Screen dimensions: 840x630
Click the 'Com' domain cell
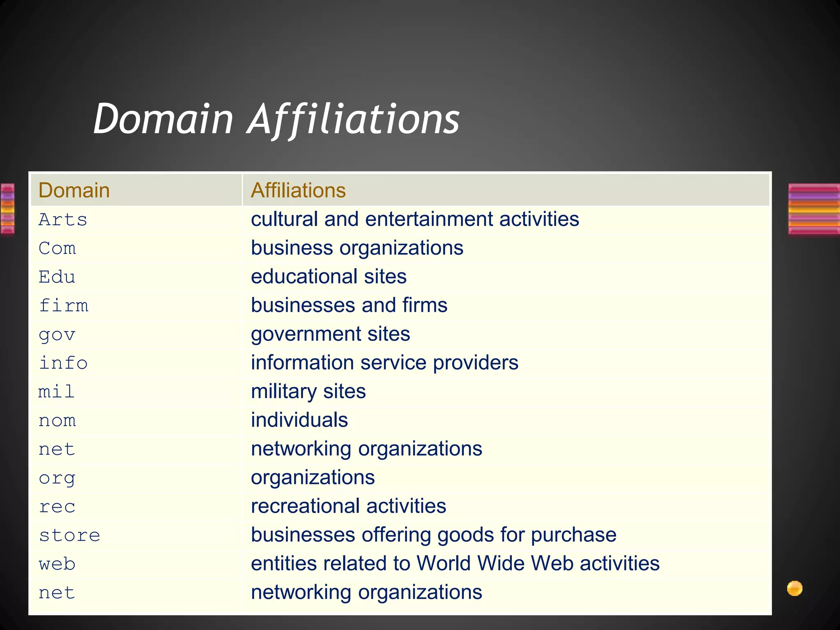coord(57,249)
